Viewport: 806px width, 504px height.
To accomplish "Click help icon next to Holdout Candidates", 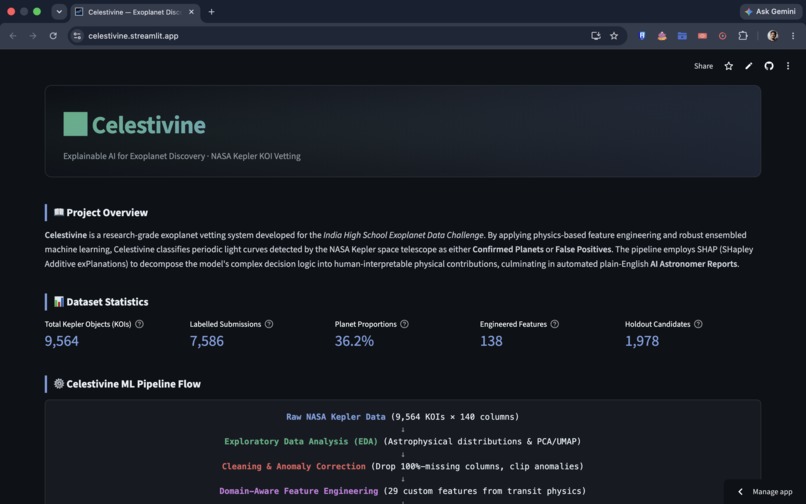I will (698, 324).
